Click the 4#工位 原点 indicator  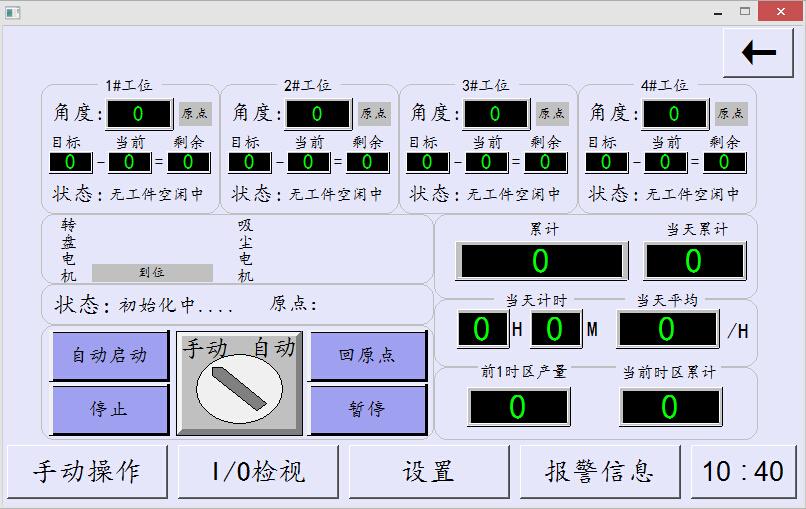pos(731,114)
